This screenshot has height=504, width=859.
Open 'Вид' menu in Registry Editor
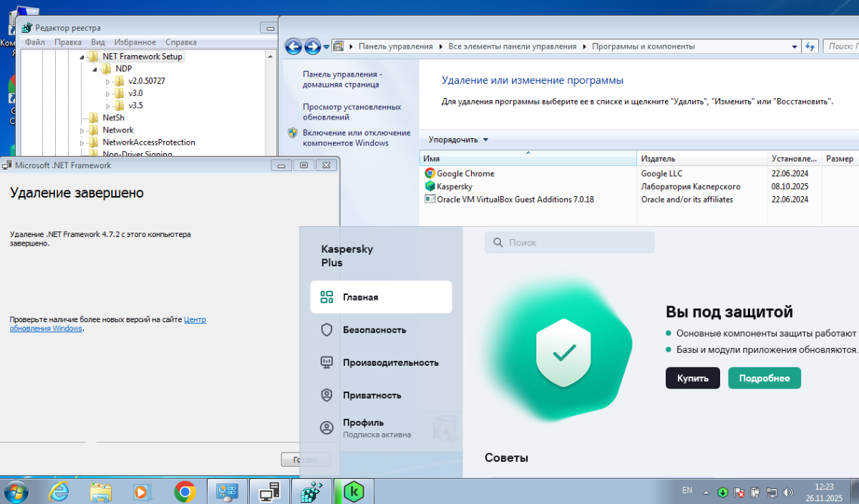point(98,42)
